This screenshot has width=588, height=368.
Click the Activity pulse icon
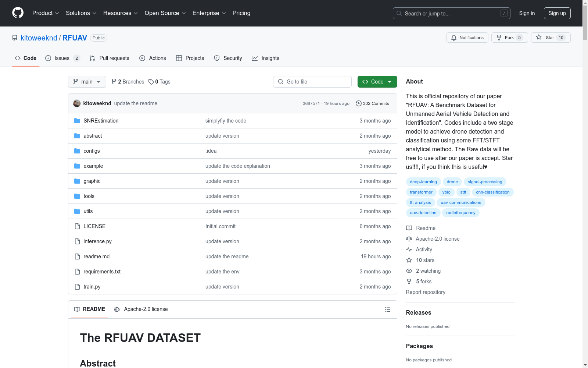409,250
